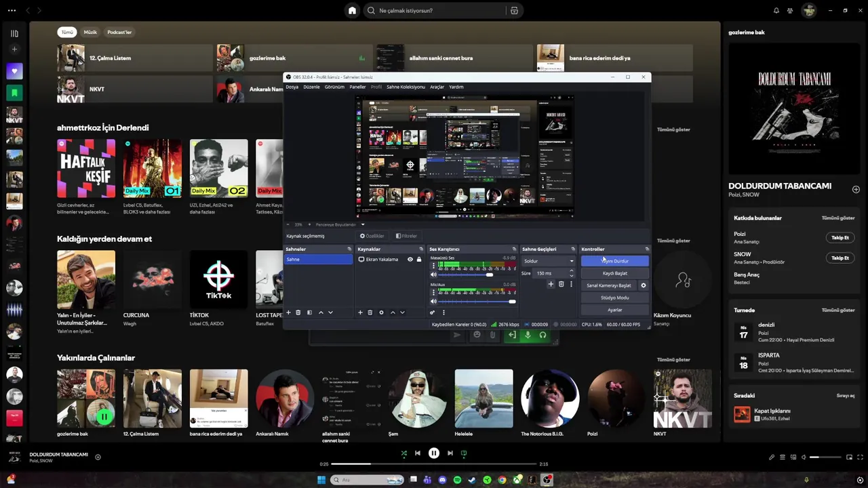868x488 pixels.
Task: Open Soldur transition dropdown
Action: [x=548, y=261]
